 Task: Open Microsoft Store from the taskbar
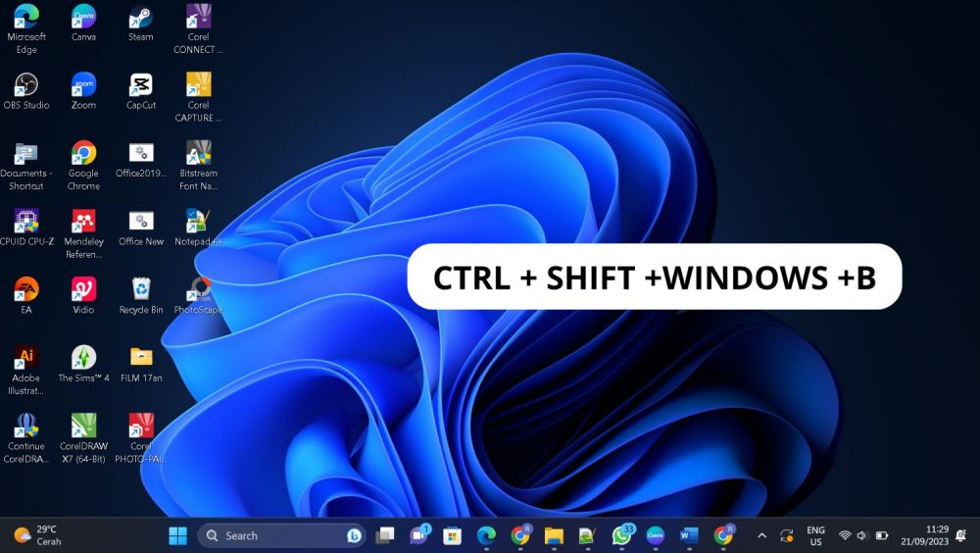[x=453, y=535]
